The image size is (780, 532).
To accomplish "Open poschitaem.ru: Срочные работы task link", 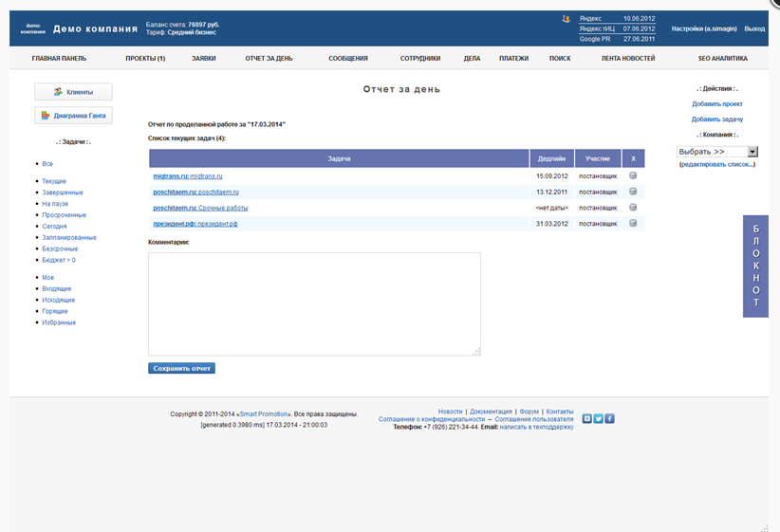I will 200,208.
